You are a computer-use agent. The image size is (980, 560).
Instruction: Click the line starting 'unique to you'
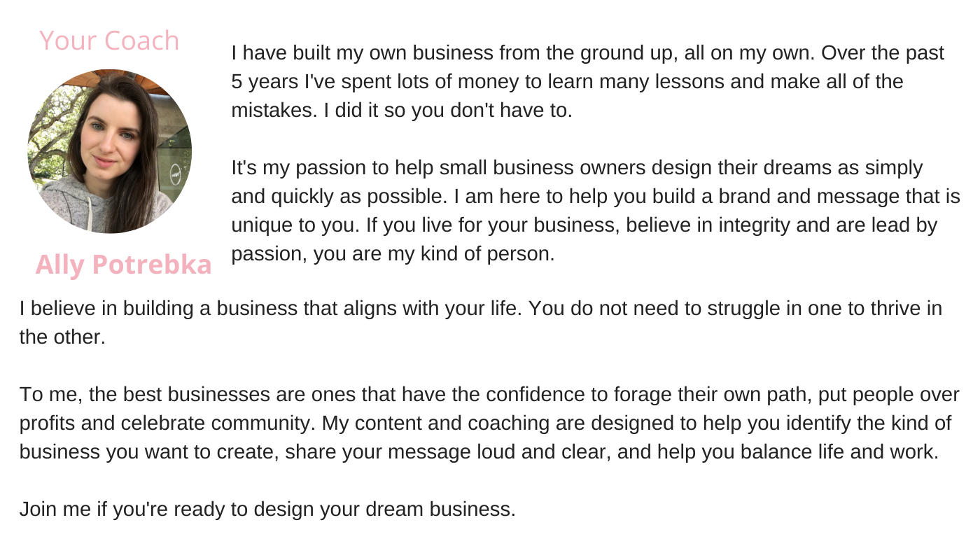click(584, 225)
